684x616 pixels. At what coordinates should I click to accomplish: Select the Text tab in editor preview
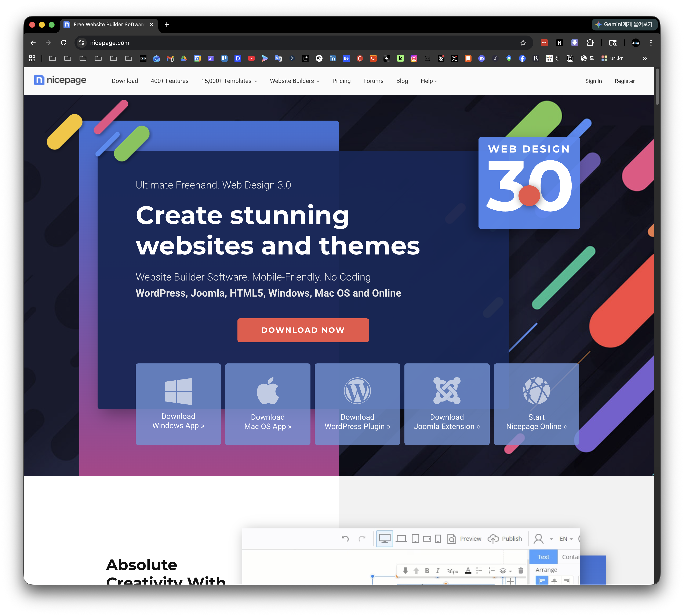543,557
